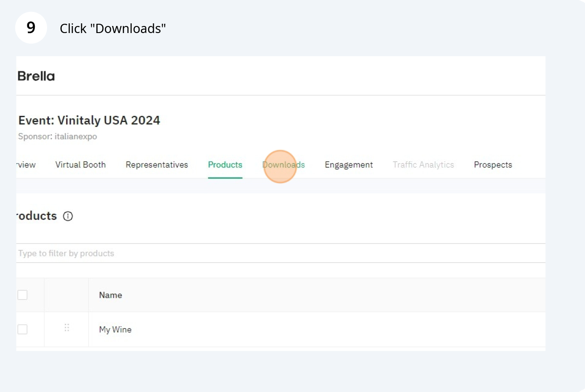Open the Downloads tab
The image size is (585, 392).
pyautogui.click(x=283, y=165)
